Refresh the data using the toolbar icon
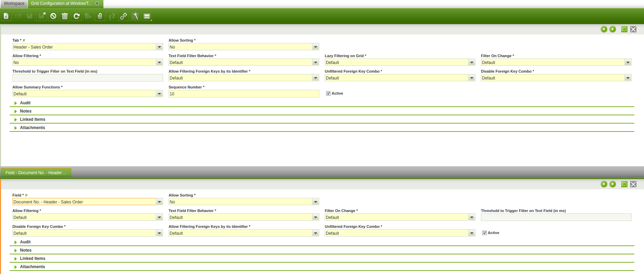644x274 pixels. (x=77, y=16)
